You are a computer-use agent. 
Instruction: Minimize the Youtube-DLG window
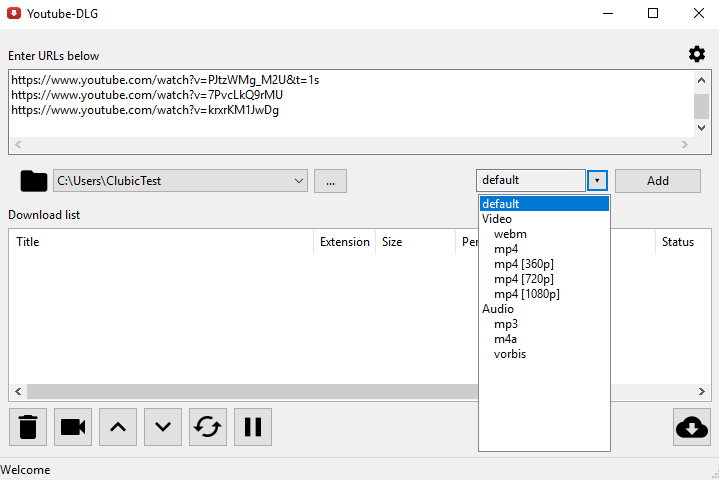pyautogui.click(x=608, y=13)
